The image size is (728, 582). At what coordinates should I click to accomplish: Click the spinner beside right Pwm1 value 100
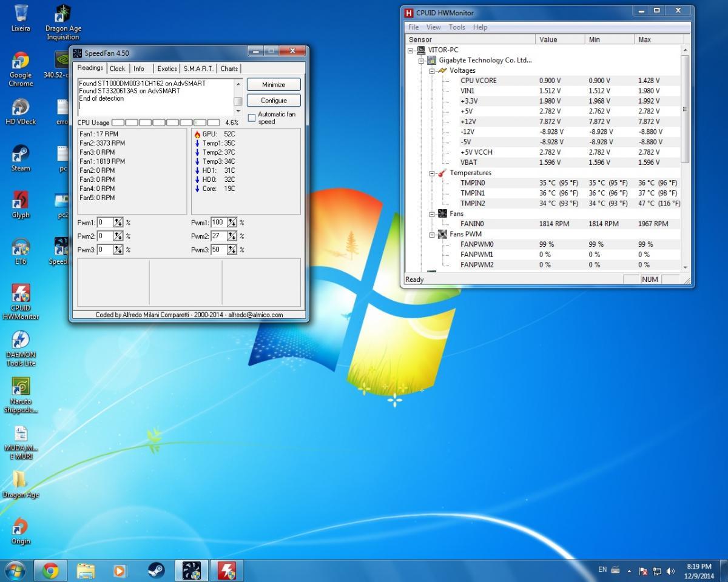232,222
